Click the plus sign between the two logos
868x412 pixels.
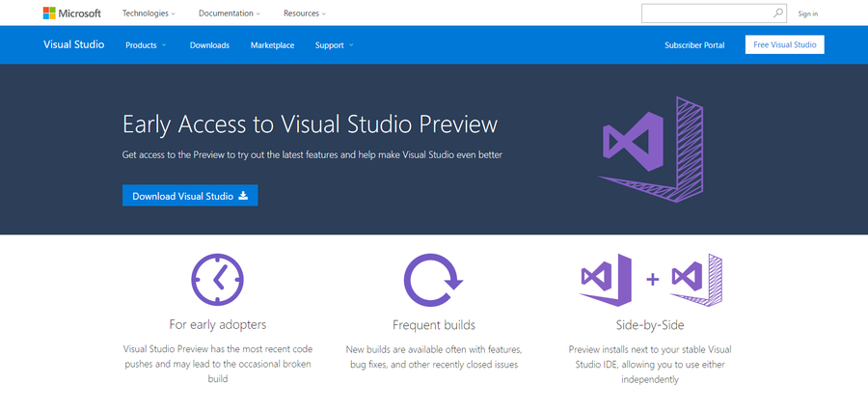coord(653,280)
